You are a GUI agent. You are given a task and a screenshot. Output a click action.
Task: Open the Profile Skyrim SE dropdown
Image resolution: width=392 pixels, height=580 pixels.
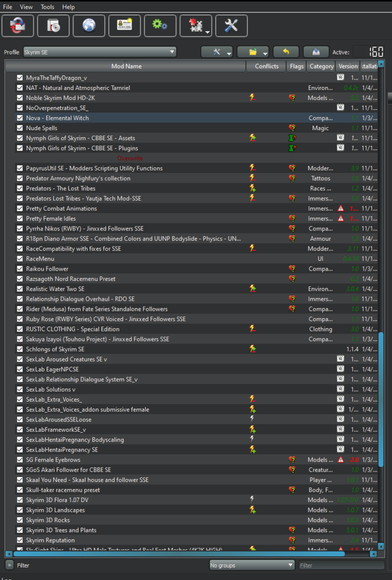tap(99, 52)
